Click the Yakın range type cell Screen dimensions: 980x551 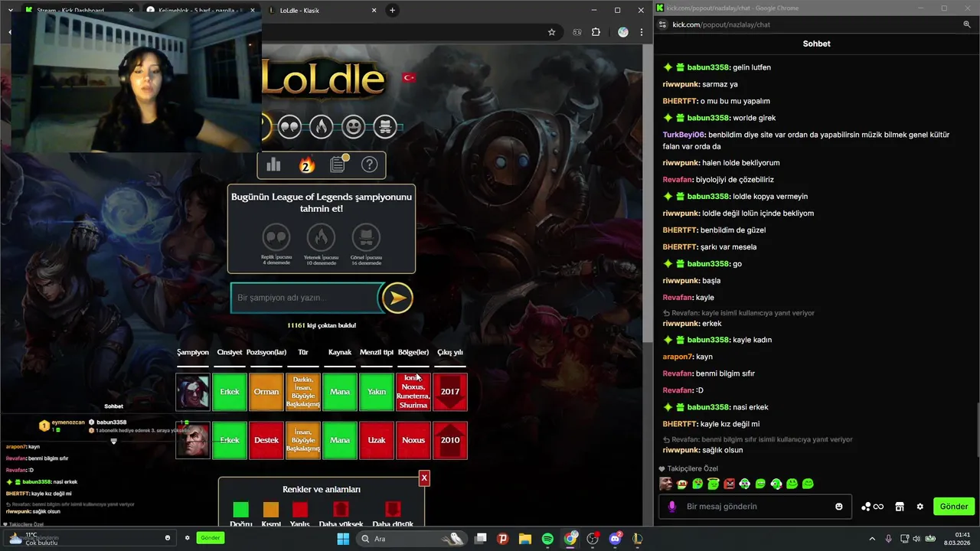click(x=377, y=392)
